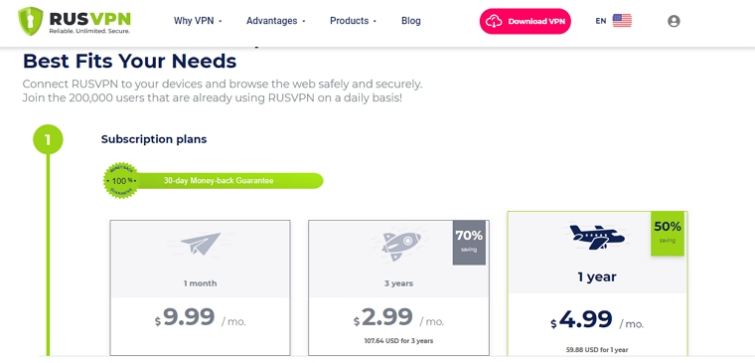Click the green step 1 circle

pos(48,140)
